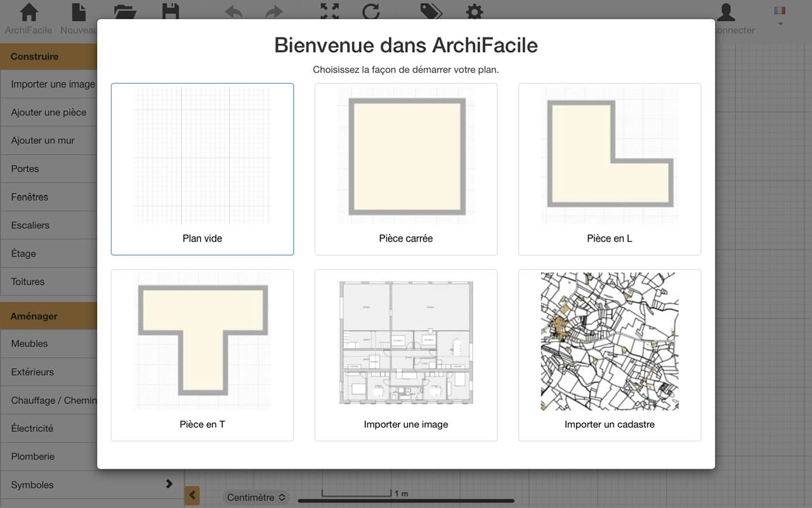The width and height of the screenshot is (812, 508).
Task: Expand the Symboles submenu arrow
Action: coord(169,484)
